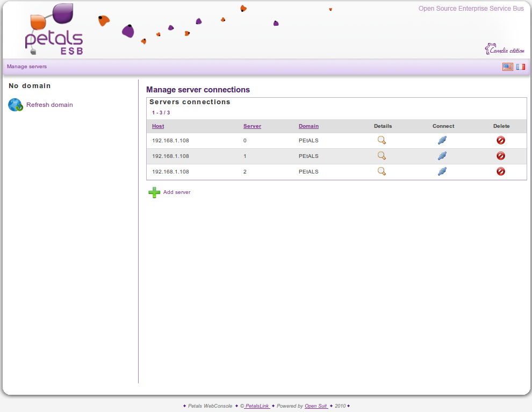The height and width of the screenshot is (412, 532).
Task: Open details for server 1
Action: [382, 156]
